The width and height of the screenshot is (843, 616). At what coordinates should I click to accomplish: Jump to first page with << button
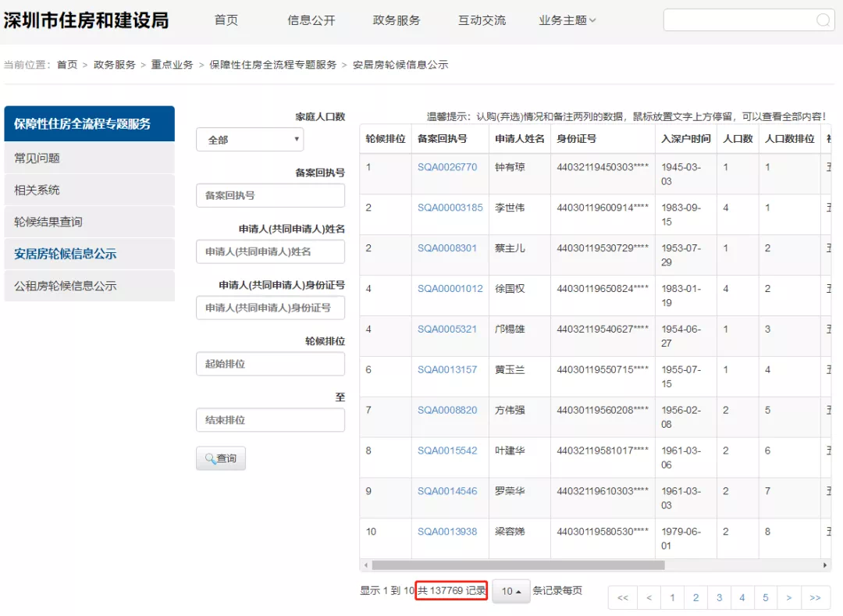pyautogui.click(x=622, y=598)
